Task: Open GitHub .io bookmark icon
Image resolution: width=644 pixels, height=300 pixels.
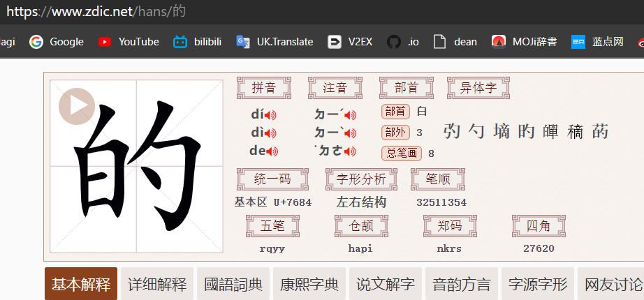Action: pos(394,42)
